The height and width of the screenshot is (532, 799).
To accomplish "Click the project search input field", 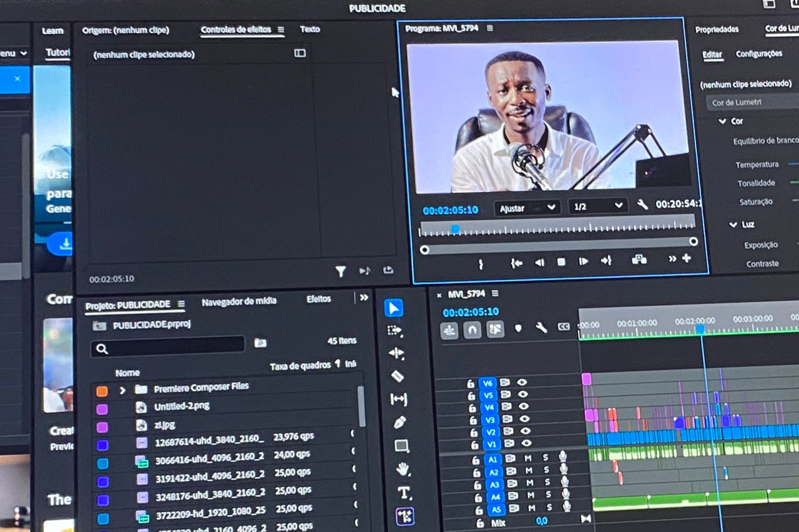I will pyautogui.click(x=167, y=346).
